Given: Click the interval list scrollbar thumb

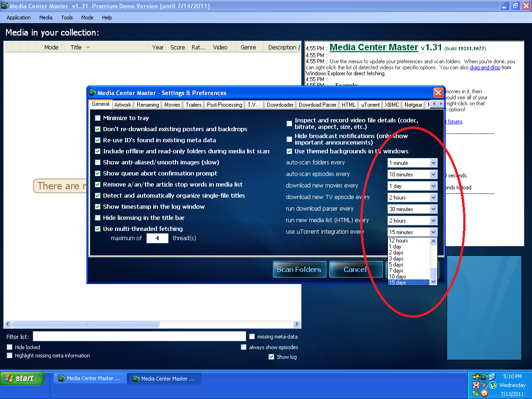Looking at the screenshot, I should pos(433,272).
